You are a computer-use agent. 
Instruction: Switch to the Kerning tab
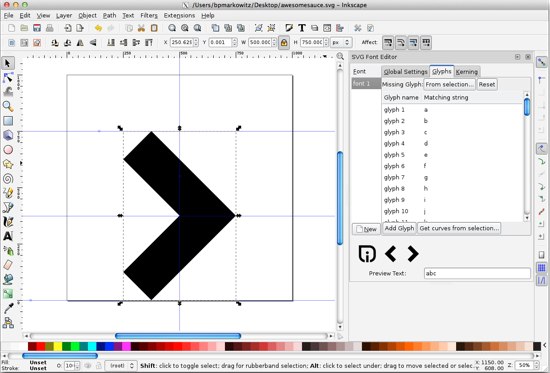(x=467, y=72)
